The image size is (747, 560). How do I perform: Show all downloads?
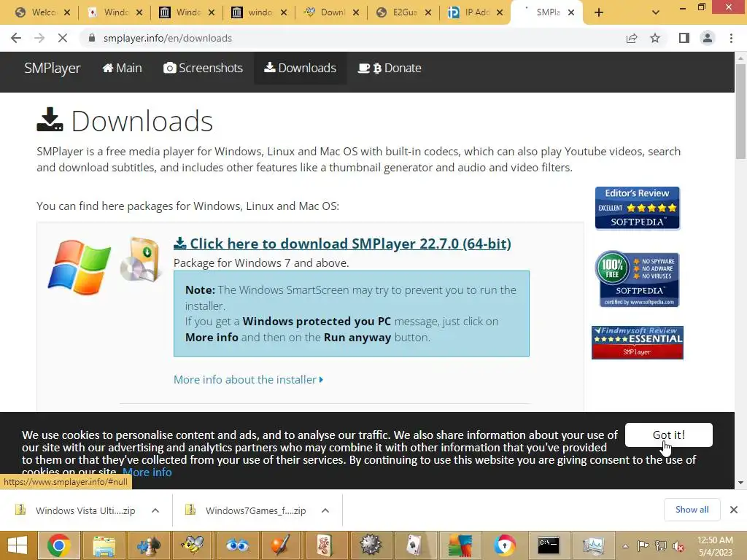[x=692, y=510]
